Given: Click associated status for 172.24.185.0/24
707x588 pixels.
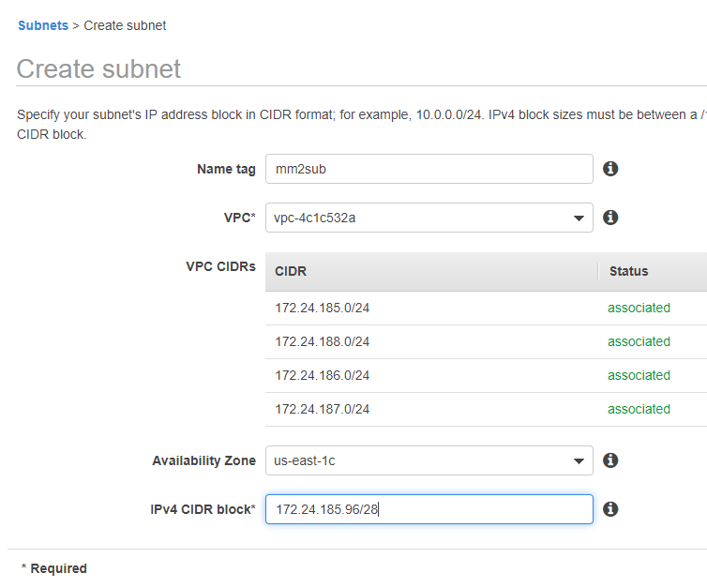Looking at the screenshot, I should click(x=639, y=308).
